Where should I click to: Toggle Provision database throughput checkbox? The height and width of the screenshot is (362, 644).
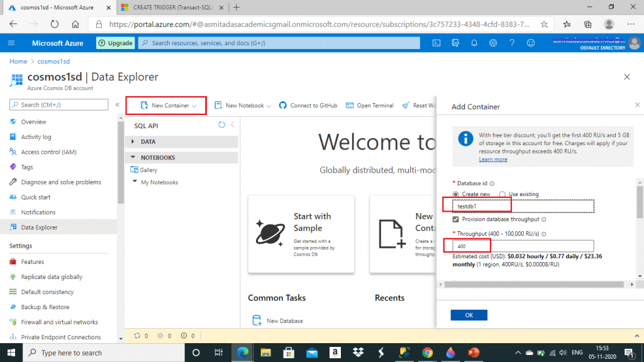click(x=455, y=219)
